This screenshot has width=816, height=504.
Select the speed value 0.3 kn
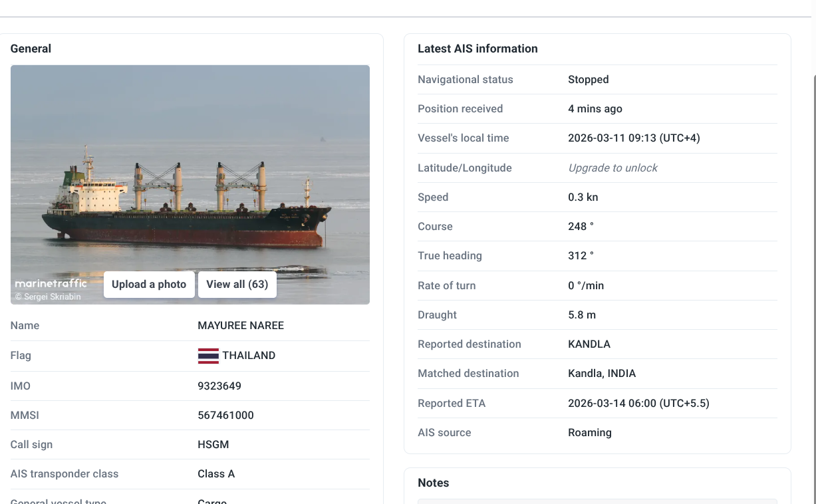(583, 197)
